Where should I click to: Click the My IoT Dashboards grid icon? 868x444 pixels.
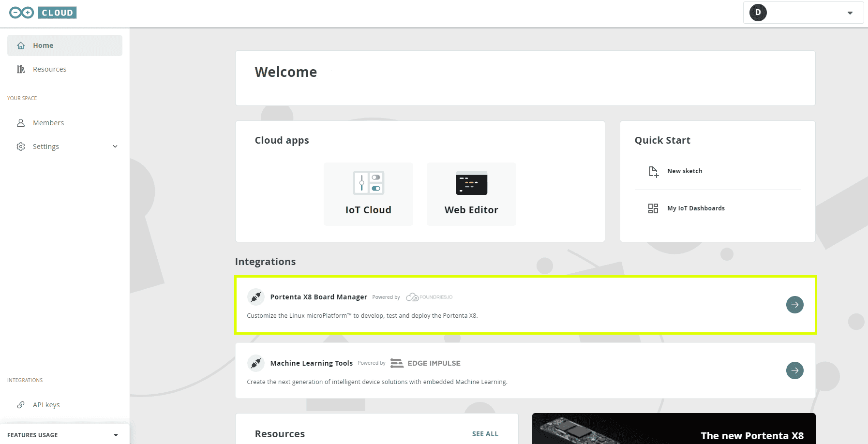pyautogui.click(x=653, y=208)
